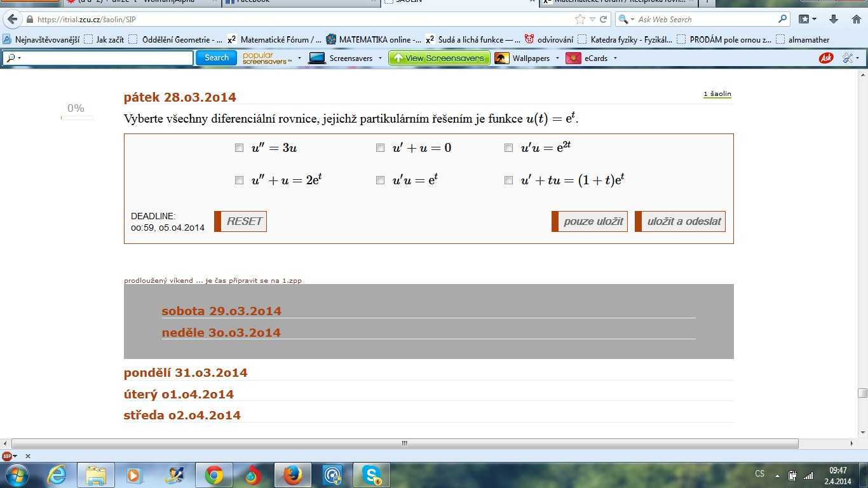Click the bookmark star in address bar
Image resolution: width=868 pixels, height=488 pixels.
click(x=580, y=19)
